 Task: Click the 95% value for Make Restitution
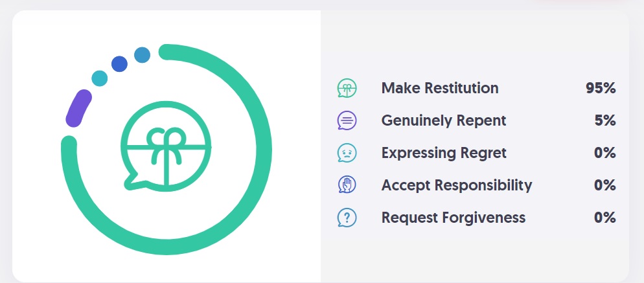601,88
